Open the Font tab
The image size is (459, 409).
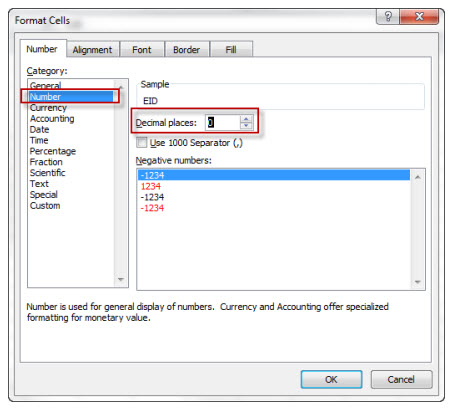point(142,50)
